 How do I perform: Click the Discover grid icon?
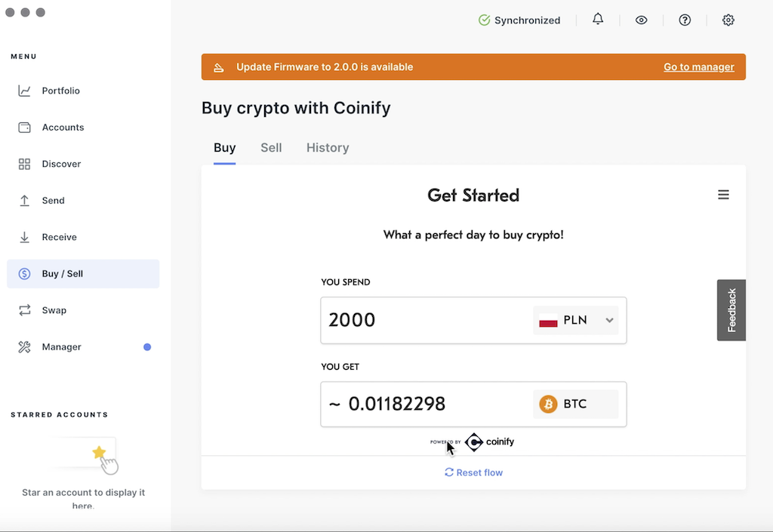point(24,164)
